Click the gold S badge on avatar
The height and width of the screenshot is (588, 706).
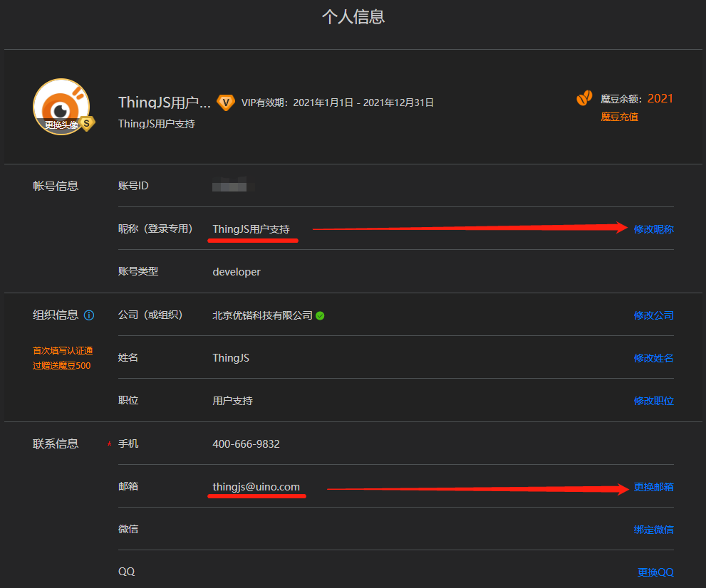pos(86,123)
